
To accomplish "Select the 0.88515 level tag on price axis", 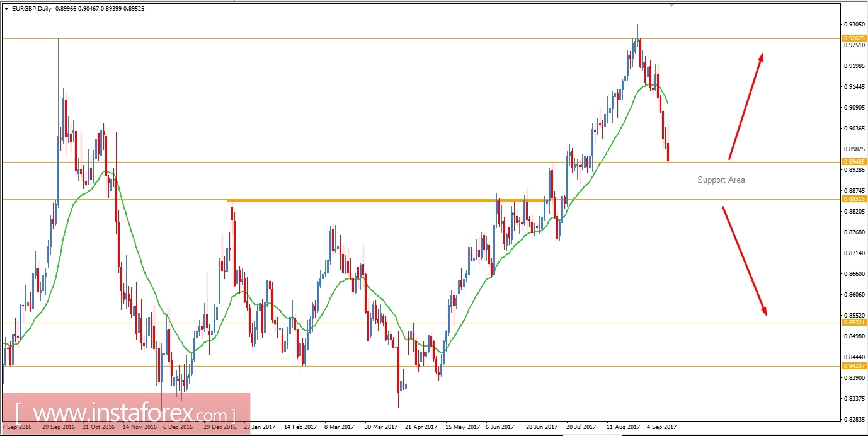I will click(x=855, y=198).
